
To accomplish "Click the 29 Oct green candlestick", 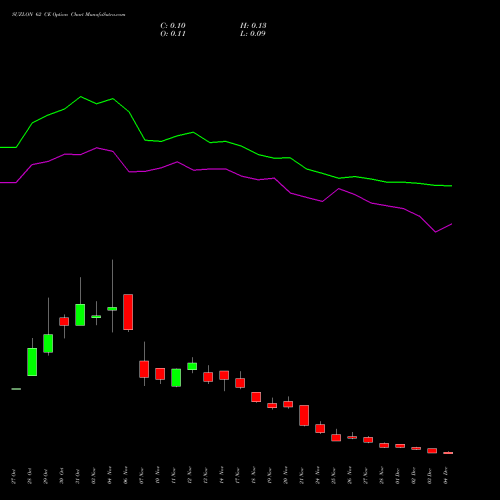I will click(48, 343).
